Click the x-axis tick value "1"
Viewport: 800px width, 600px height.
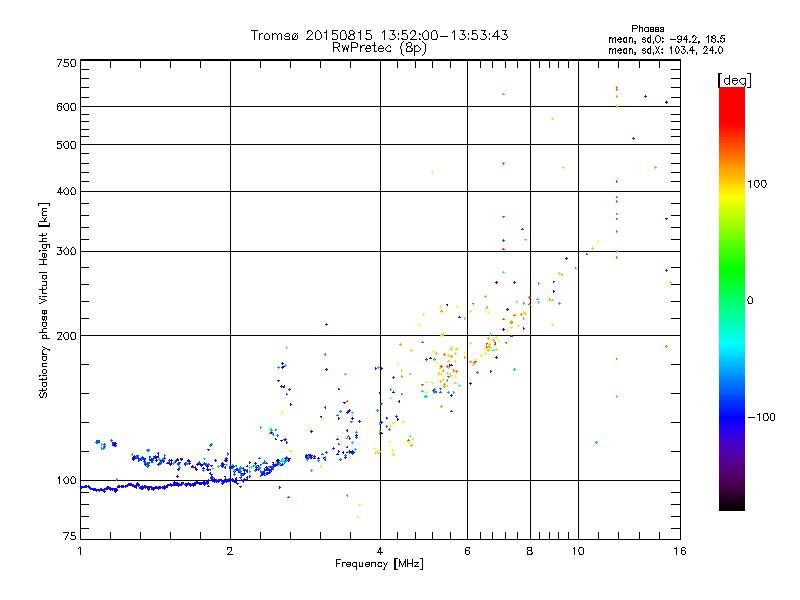click(x=80, y=551)
